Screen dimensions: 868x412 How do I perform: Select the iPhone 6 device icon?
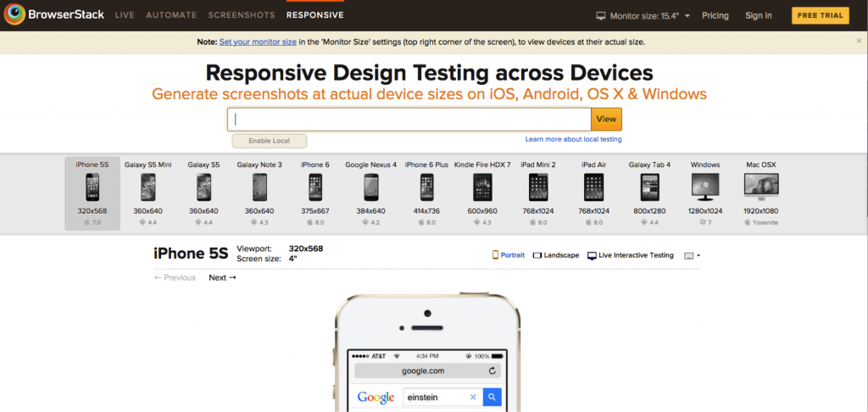[x=314, y=187]
